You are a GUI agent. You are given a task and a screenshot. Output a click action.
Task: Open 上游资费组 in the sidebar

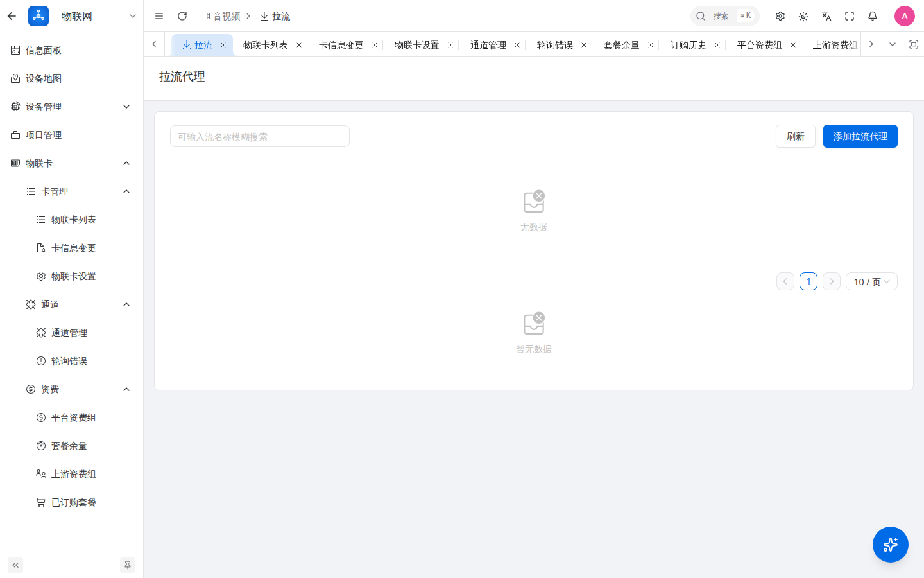point(71,474)
